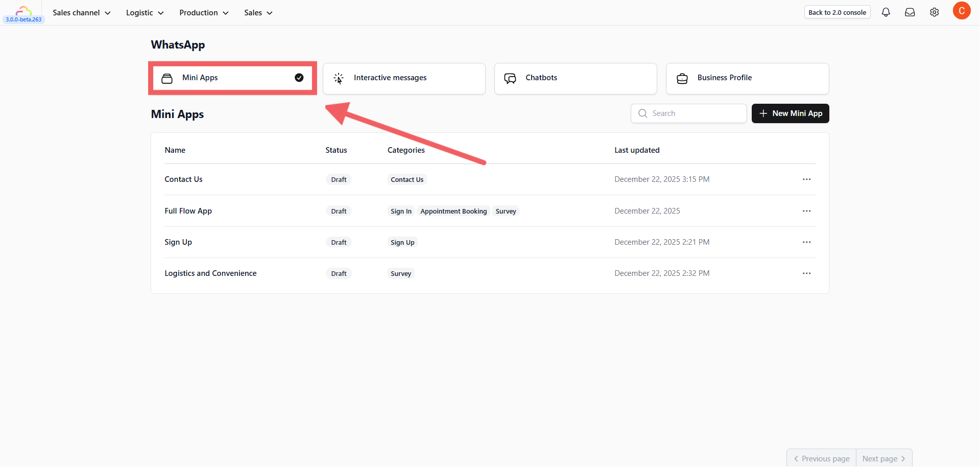Expand the Sales channel menu
Viewport: 980px width, 467px height.
[82, 13]
